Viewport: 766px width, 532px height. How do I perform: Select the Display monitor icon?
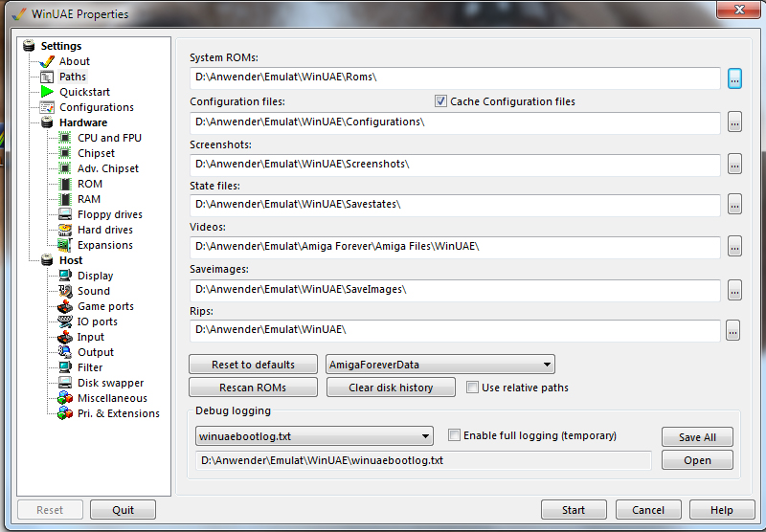65,276
